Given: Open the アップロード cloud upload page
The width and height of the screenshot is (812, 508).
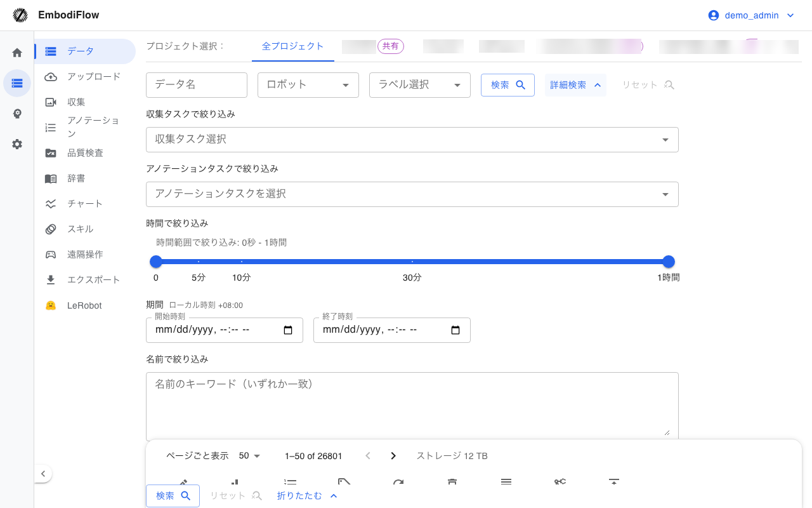Looking at the screenshot, I should pos(85,77).
